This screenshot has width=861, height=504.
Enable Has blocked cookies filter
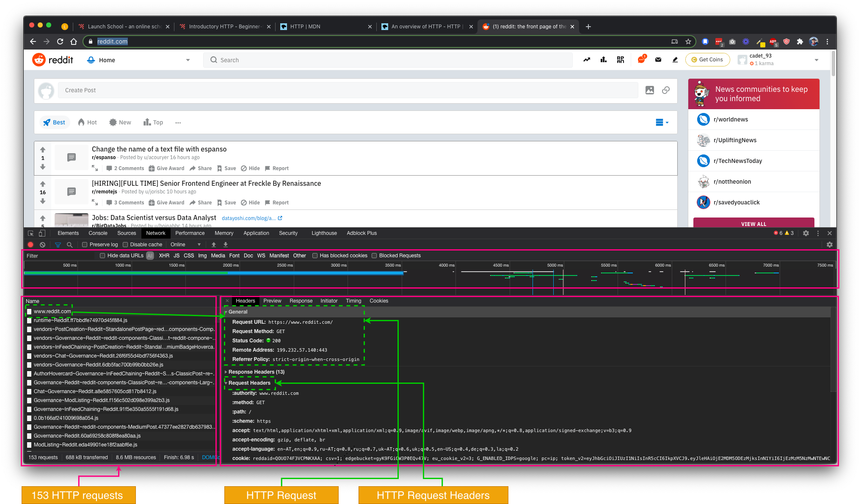tap(315, 256)
